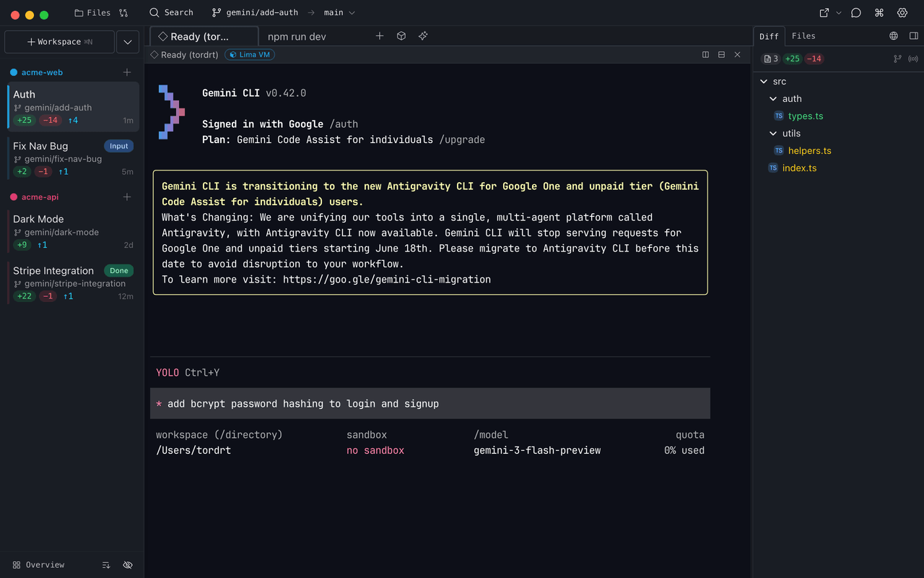Open the Files button in the title bar

click(x=92, y=13)
